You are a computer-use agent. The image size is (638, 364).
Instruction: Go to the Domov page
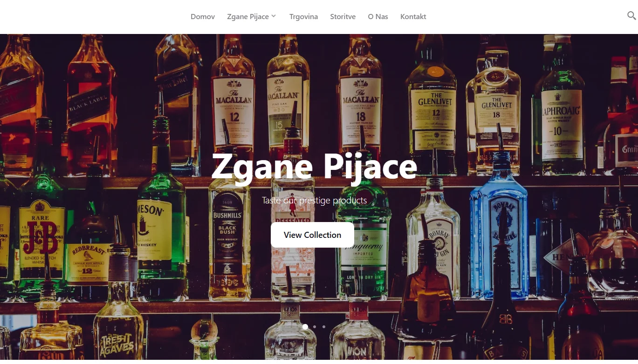203,17
